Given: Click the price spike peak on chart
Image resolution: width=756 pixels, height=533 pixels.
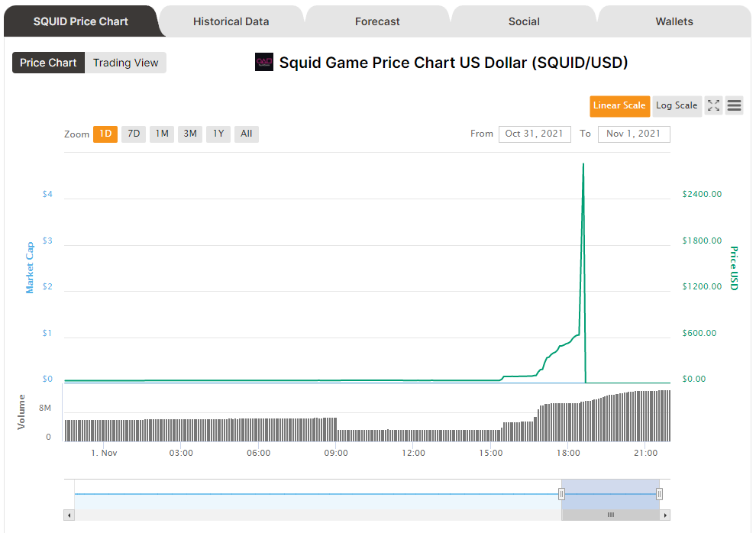Looking at the screenshot, I should pos(583,164).
